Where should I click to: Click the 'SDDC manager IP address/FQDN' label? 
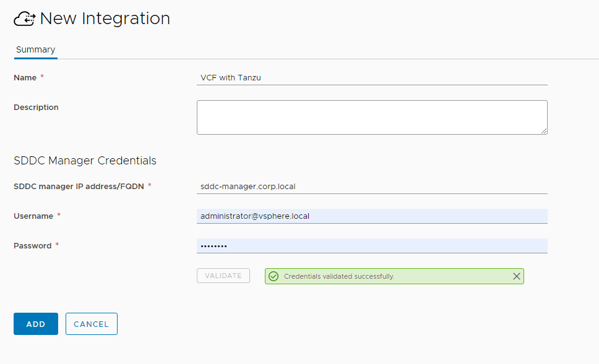pos(79,187)
